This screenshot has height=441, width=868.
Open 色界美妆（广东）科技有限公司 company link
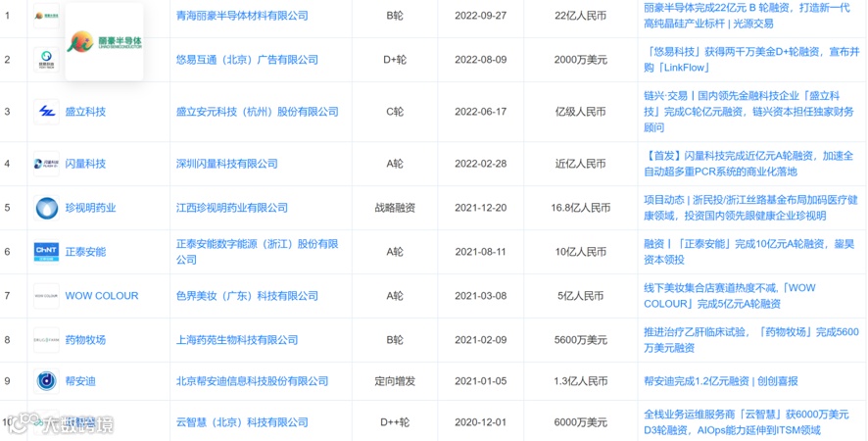pos(247,296)
